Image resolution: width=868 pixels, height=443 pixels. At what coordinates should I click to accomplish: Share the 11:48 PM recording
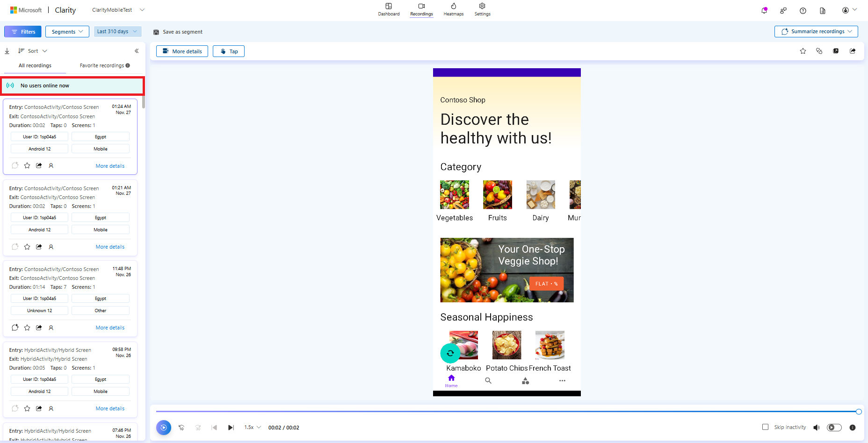[x=39, y=327]
